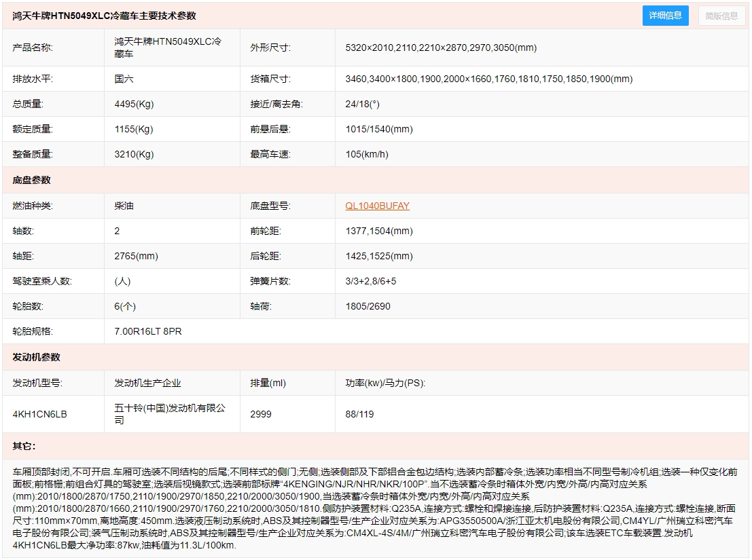Viewport: 752px width, 560px height.
Task: Click the 轴荷 label
Action: pyautogui.click(x=261, y=307)
